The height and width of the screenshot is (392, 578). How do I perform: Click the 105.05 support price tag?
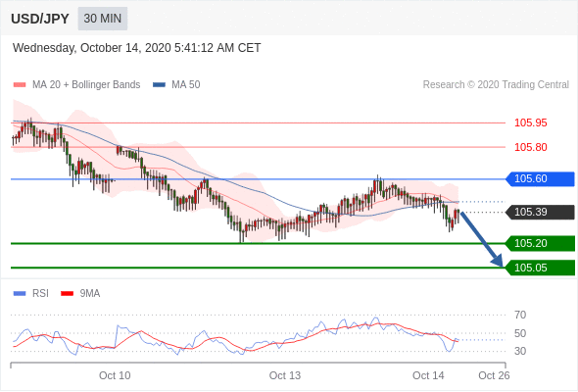tap(541, 268)
